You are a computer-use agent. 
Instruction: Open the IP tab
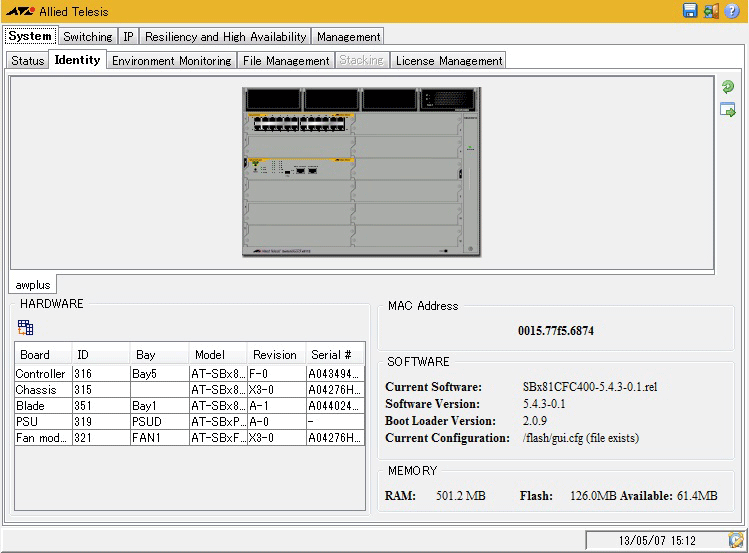129,37
